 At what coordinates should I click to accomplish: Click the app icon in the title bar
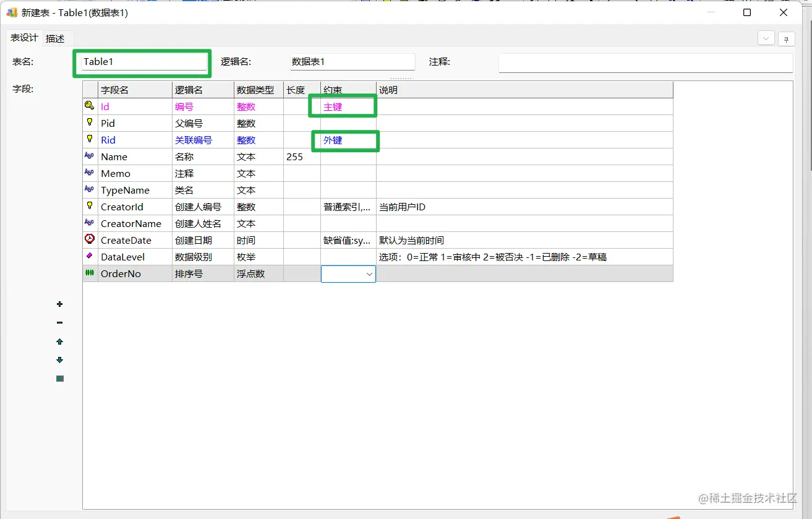click(12, 12)
